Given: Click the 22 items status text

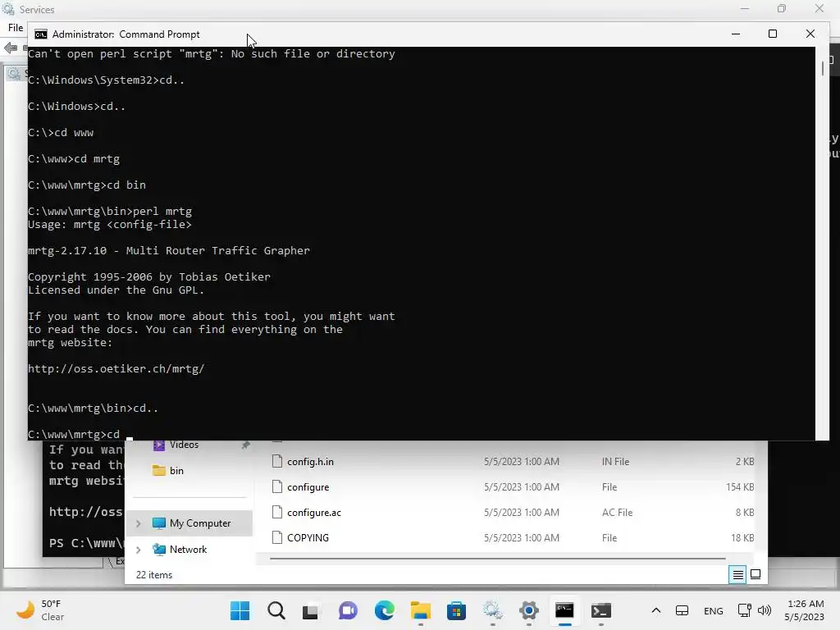Looking at the screenshot, I should coord(154,575).
